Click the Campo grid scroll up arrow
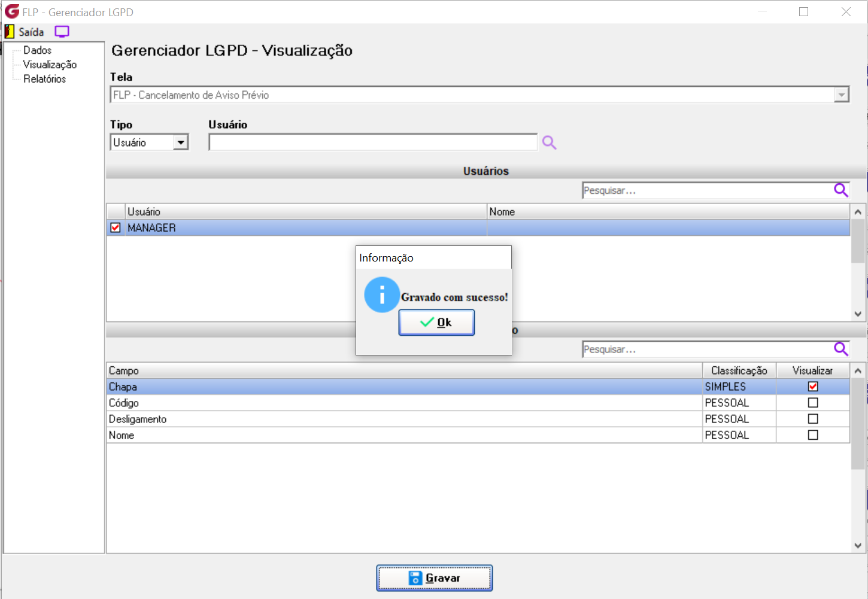The width and height of the screenshot is (868, 599). [858, 371]
